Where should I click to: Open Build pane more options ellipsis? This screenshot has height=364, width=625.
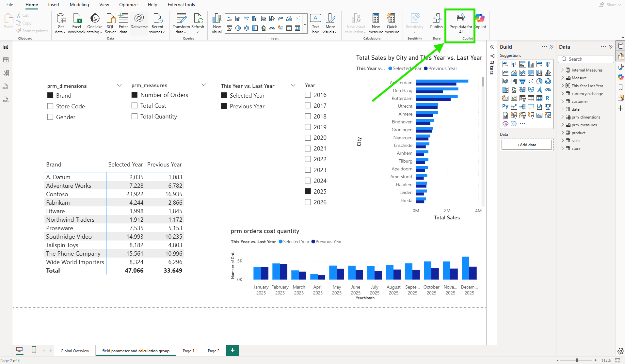pyautogui.click(x=544, y=47)
